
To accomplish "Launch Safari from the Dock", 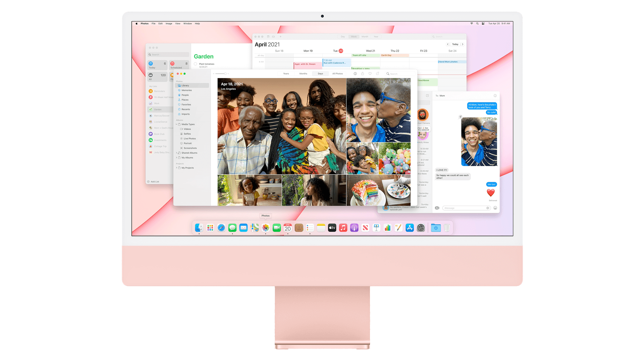I will point(221,228).
